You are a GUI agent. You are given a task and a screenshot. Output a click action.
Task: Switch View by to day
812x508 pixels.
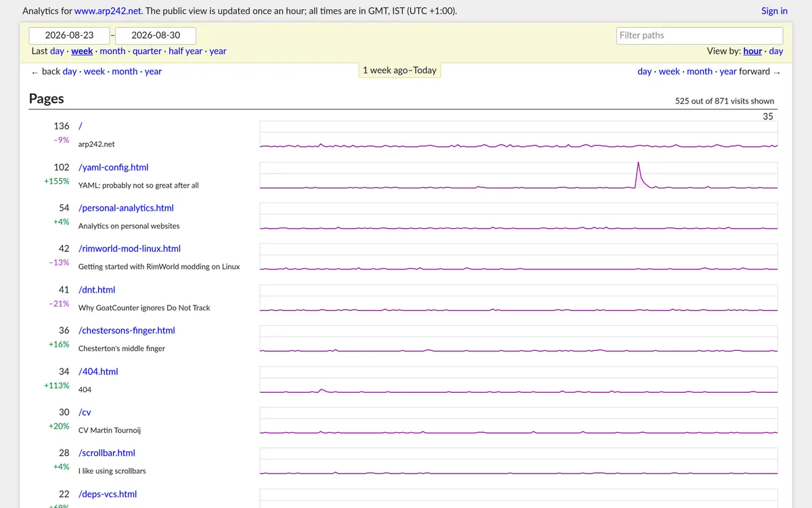776,51
